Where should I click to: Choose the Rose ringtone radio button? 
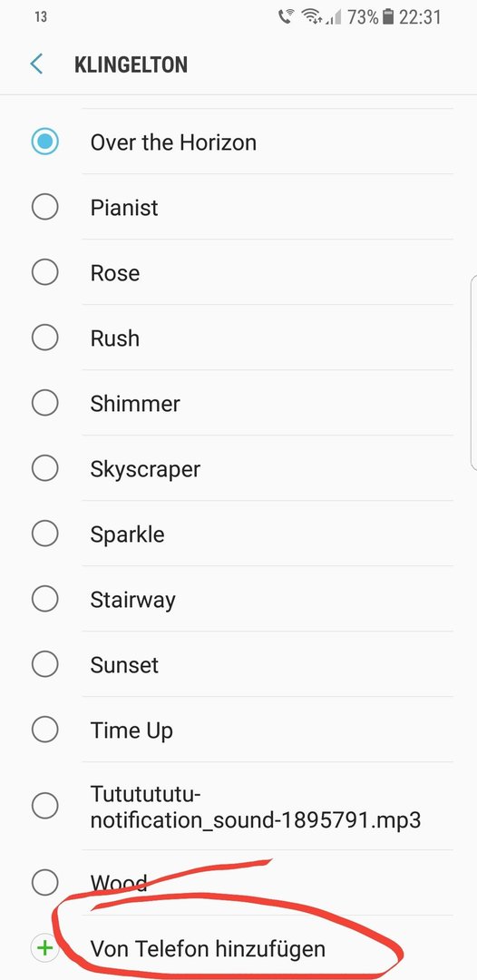pyautogui.click(x=45, y=272)
